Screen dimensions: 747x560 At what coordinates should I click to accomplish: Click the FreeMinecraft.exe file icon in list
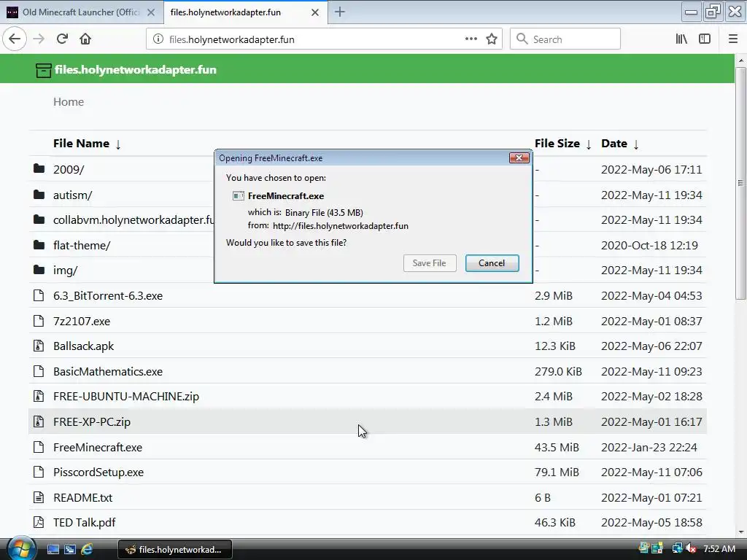click(x=39, y=447)
